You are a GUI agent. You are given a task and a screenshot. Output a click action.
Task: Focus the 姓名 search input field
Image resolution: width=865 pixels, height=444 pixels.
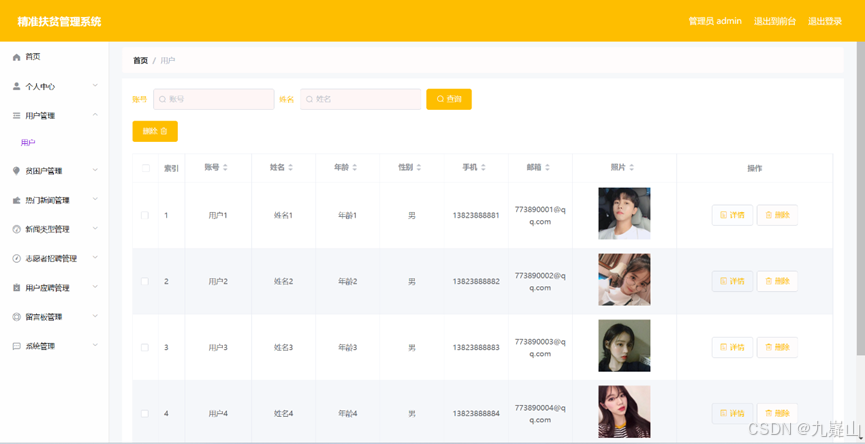click(x=360, y=99)
